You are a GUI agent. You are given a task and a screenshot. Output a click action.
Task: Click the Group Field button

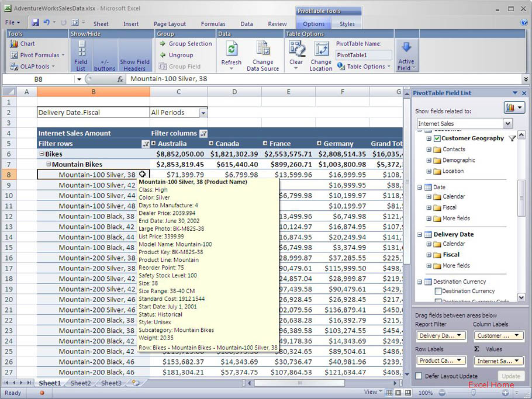point(180,67)
